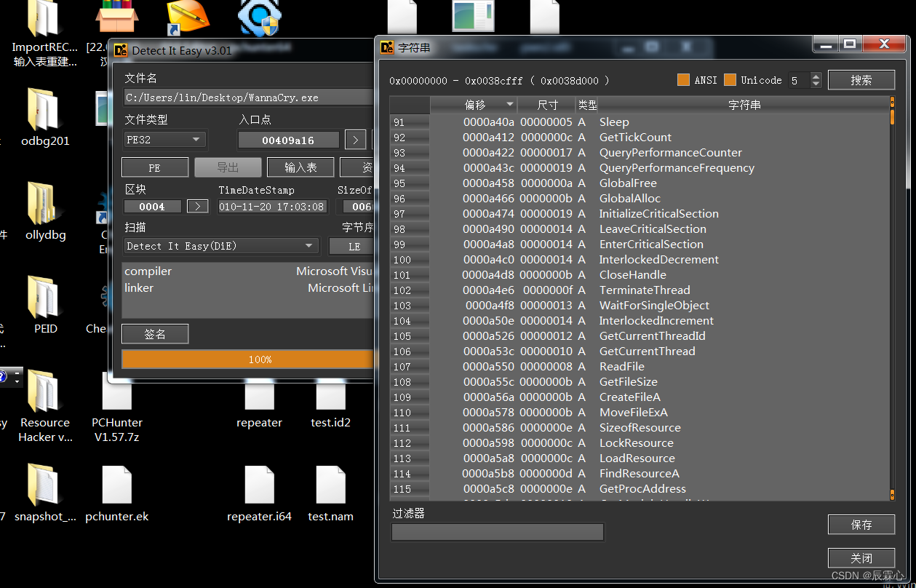Open the Detect It Easy(DiE) scan dropdown
916x588 pixels.
(221, 246)
